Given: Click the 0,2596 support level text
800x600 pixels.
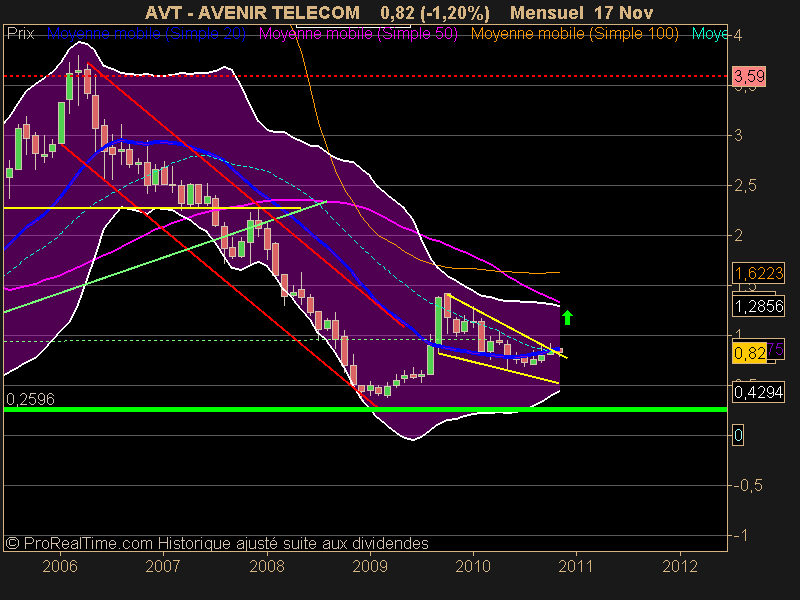Looking at the screenshot, I should click(30, 399).
